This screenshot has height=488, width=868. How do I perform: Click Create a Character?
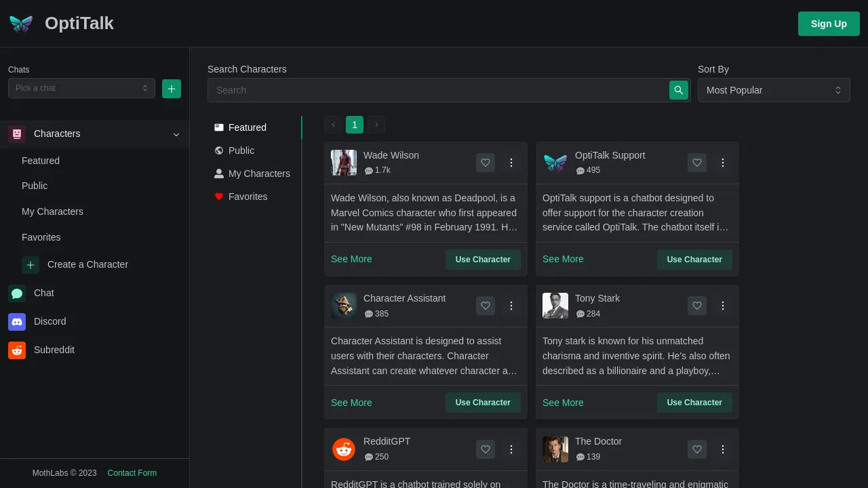[x=87, y=264]
